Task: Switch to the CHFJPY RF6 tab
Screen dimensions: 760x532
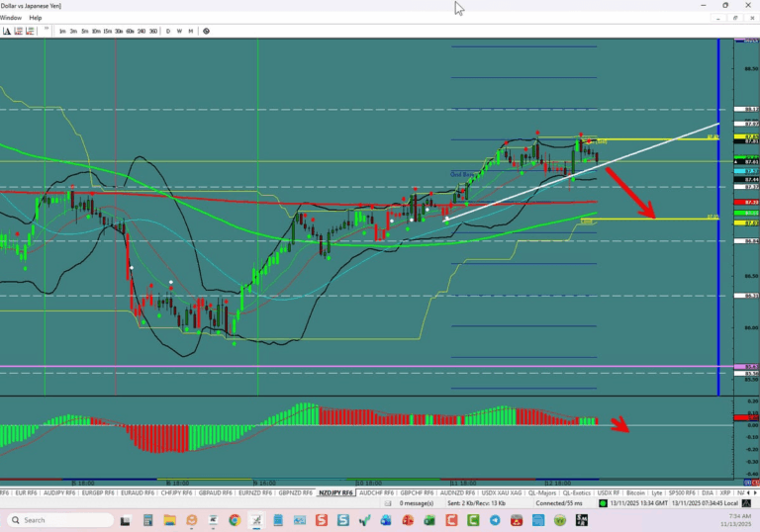Action: coord(176,492)
